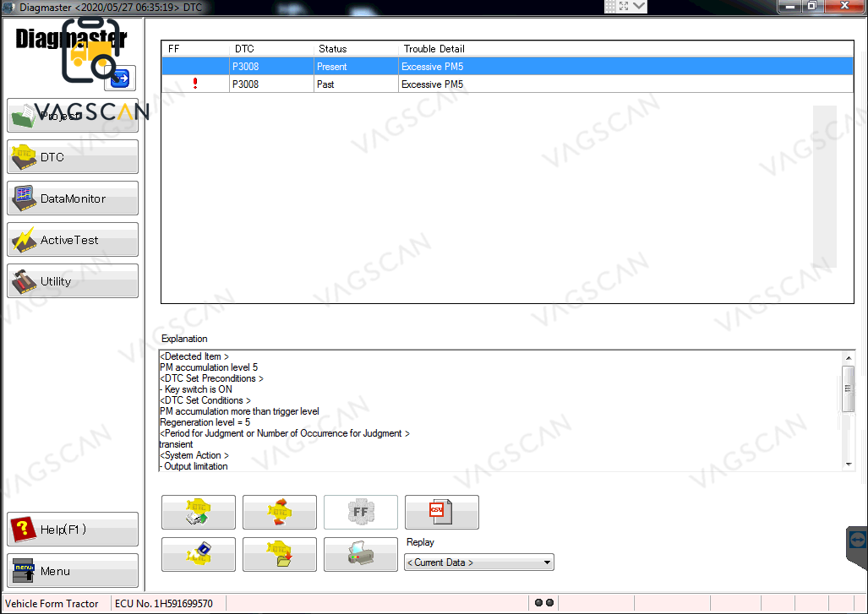Screen dimensions: 868x614
Task: Open the Utility panel
Action: point(72,280)
